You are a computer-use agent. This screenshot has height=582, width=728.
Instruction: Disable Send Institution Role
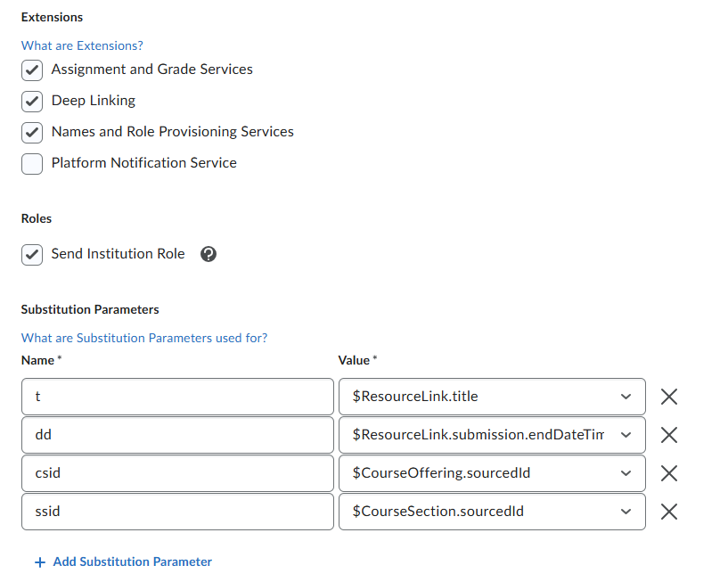31,254
